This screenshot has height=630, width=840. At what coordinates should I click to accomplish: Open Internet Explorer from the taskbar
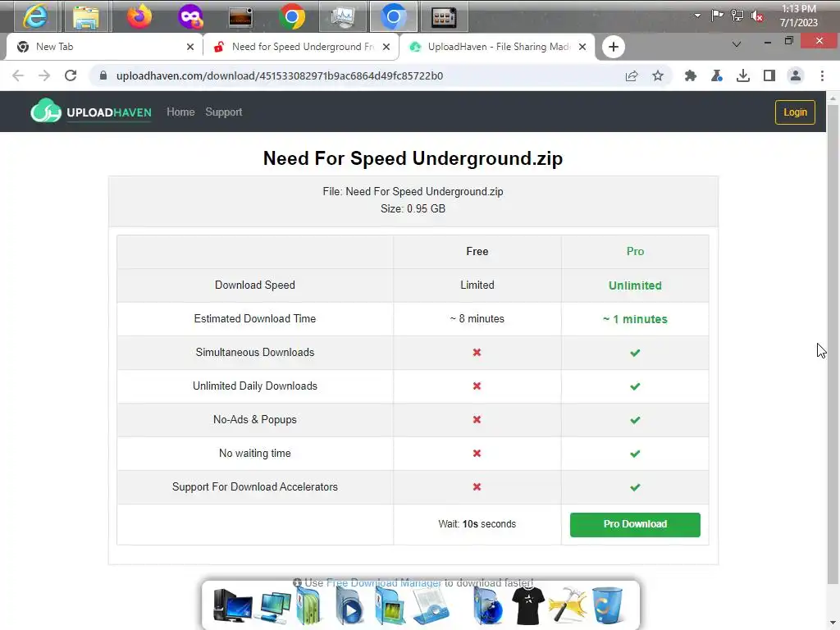[x=35, y=16]
